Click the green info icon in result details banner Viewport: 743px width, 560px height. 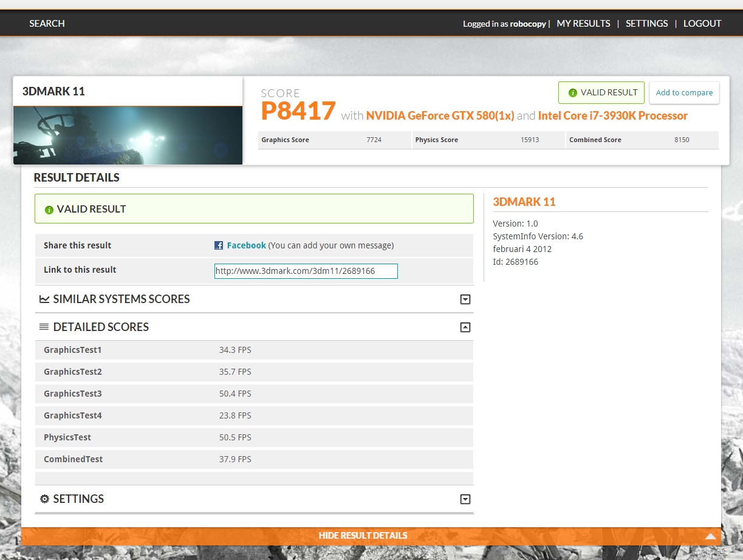pyautogui.click(x=49, y=210)
